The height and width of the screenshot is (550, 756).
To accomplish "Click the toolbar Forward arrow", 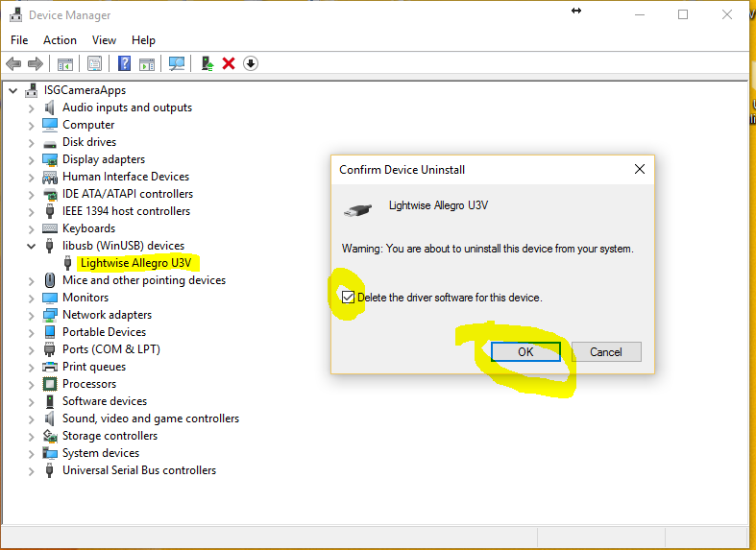I will pos(36,63).
